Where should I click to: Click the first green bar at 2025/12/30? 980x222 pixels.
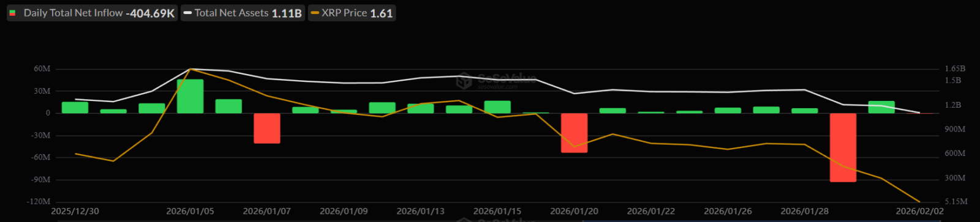click(x=75, y=108)
